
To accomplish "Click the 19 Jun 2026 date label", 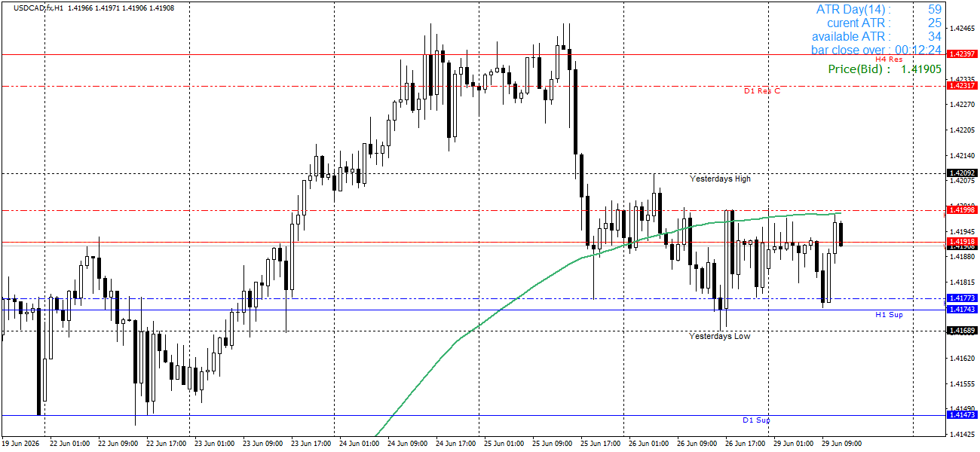I will pyautogui.click(x=21, y=443).
